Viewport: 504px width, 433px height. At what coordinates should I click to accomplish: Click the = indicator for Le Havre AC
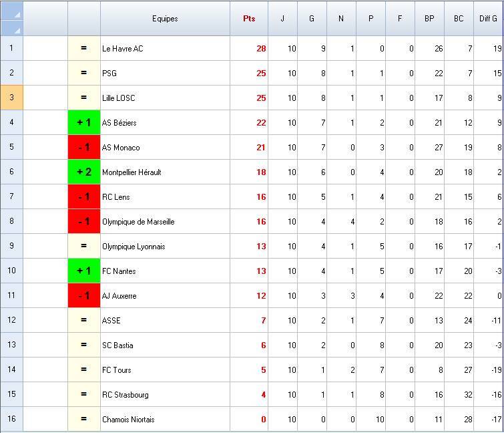point(84,49)
